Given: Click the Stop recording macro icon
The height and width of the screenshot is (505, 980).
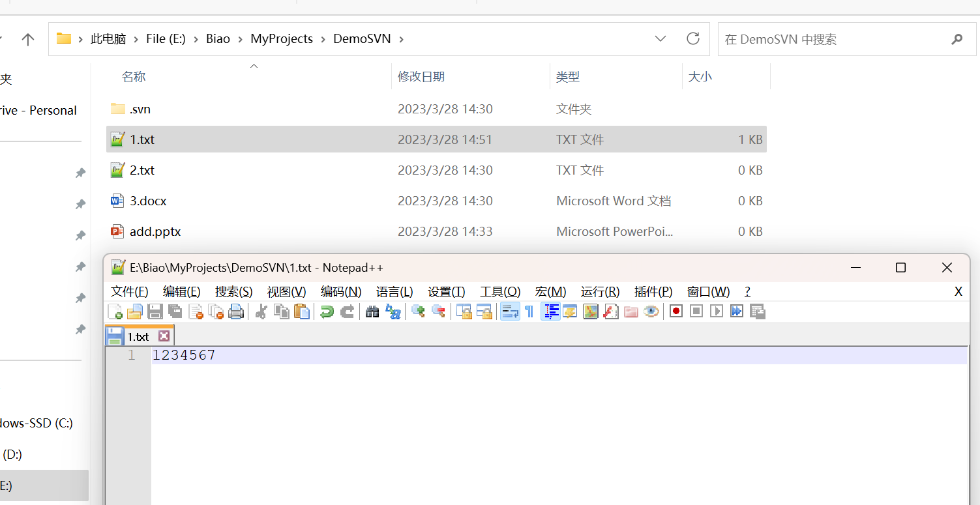Looking at the screenshot, I should (696, 311).
